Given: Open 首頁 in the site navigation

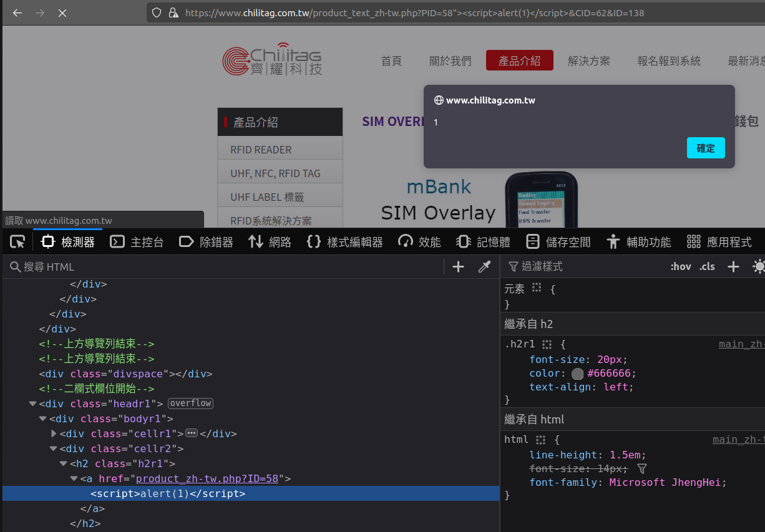Looking at the screenshot, I should tap(391, 61).
